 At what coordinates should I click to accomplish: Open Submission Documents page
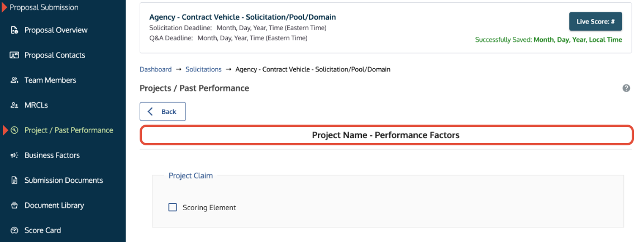click(x=64, y=181)
